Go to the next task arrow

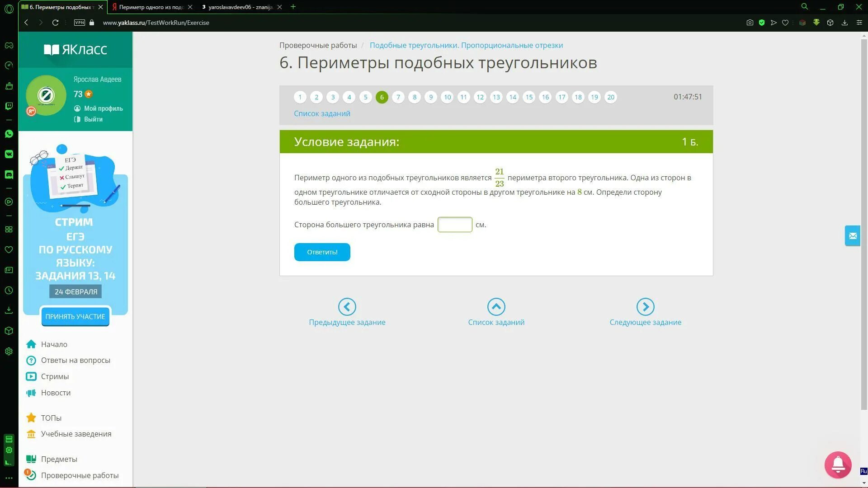pyautogui.click(x=645, y=307)
